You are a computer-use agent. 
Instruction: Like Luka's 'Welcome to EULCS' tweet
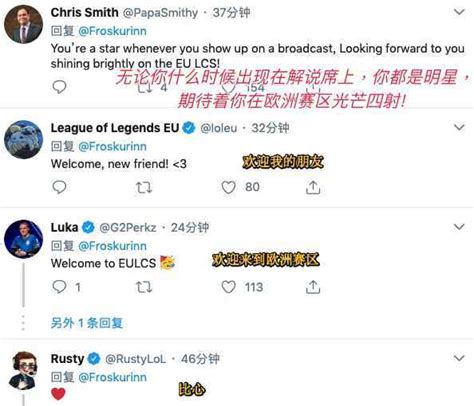(229, 287)
